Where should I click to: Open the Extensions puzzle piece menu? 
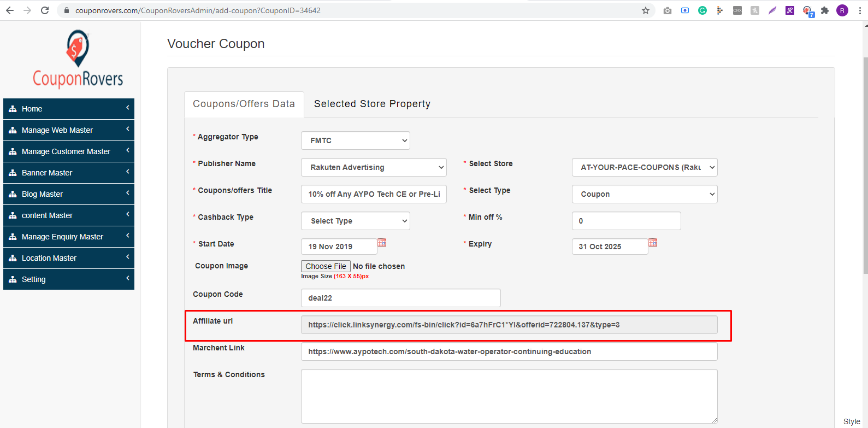pos(825,10)
